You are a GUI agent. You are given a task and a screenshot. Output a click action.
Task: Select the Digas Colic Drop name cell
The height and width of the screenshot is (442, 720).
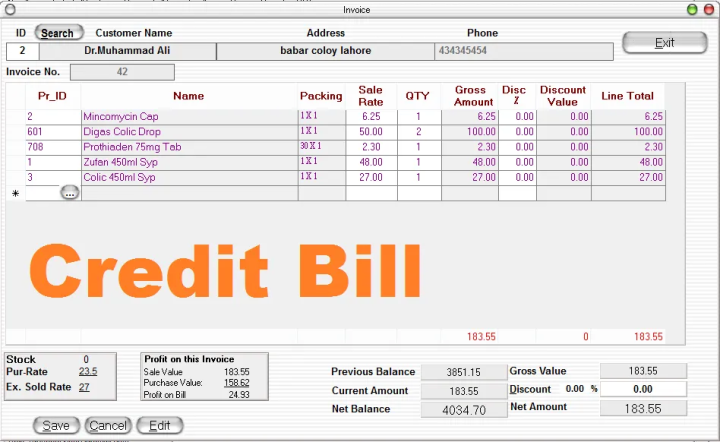tap(189, 132)
